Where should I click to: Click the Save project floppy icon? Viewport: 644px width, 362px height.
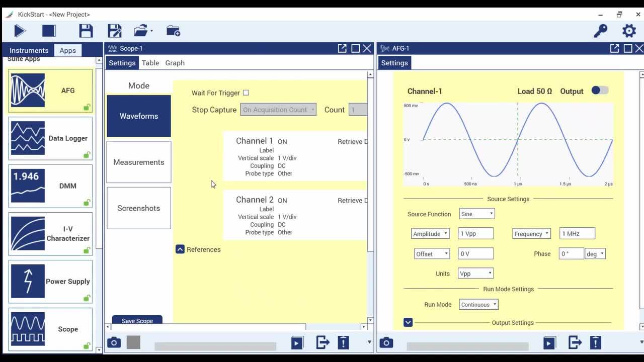coord(86,31)
